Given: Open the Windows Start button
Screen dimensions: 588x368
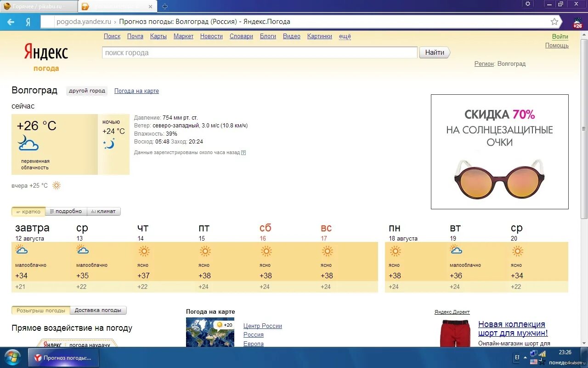Looking at the screenshot, I should coord(12,357).
